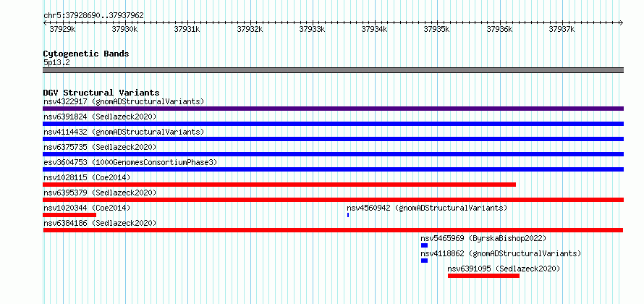Open nsv4560942 gnomADStructuralVariants label

(x=427, y=208)
